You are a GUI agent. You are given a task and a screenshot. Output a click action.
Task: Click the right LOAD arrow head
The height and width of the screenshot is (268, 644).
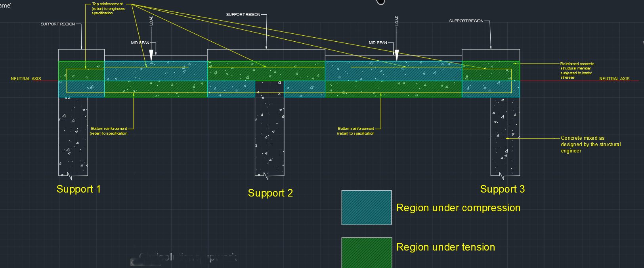[x=397, y=55]
